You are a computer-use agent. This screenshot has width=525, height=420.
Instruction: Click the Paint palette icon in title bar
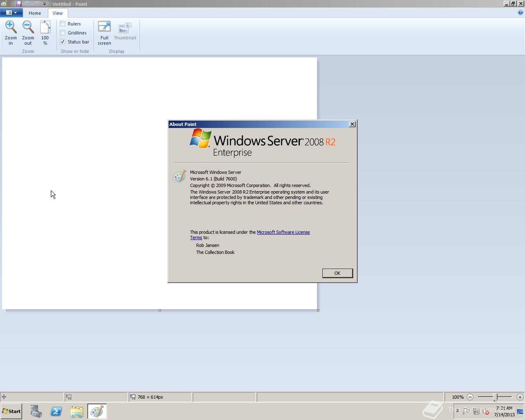pos(4,4)
